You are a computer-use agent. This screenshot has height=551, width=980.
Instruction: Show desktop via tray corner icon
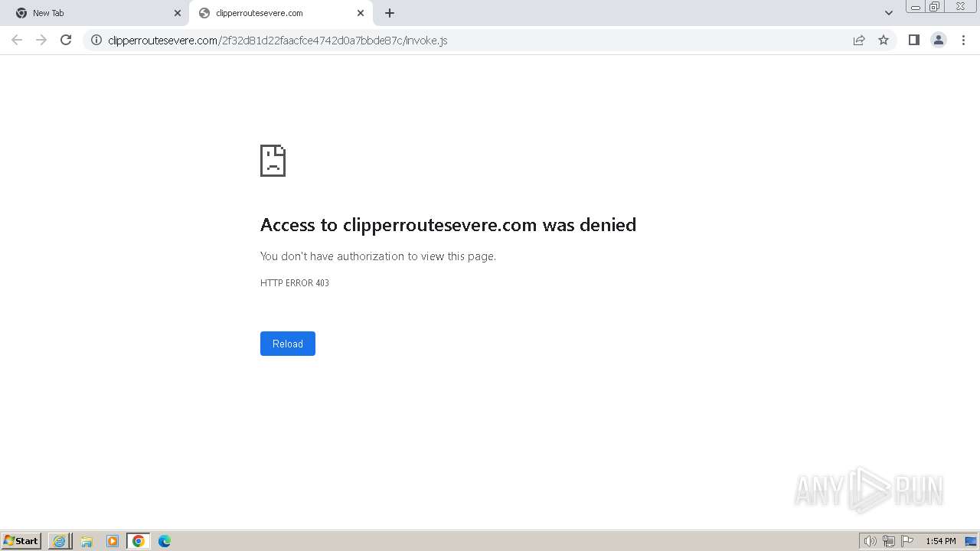click(971, 541)
